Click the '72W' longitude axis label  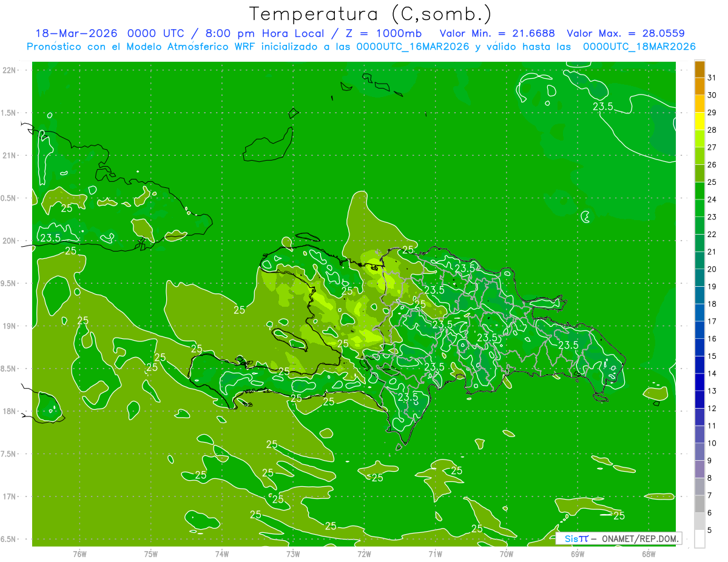pos(364,554)
